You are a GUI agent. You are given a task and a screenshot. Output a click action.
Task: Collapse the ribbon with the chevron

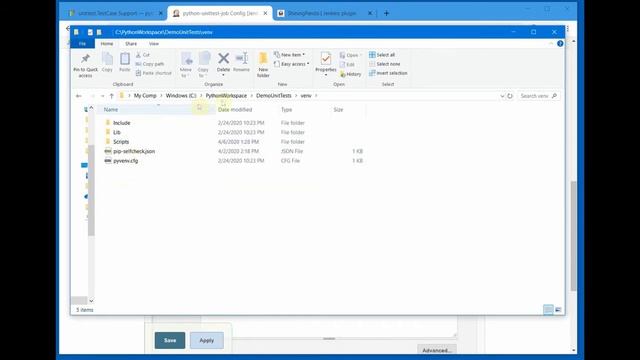click(x=551, y=44)
